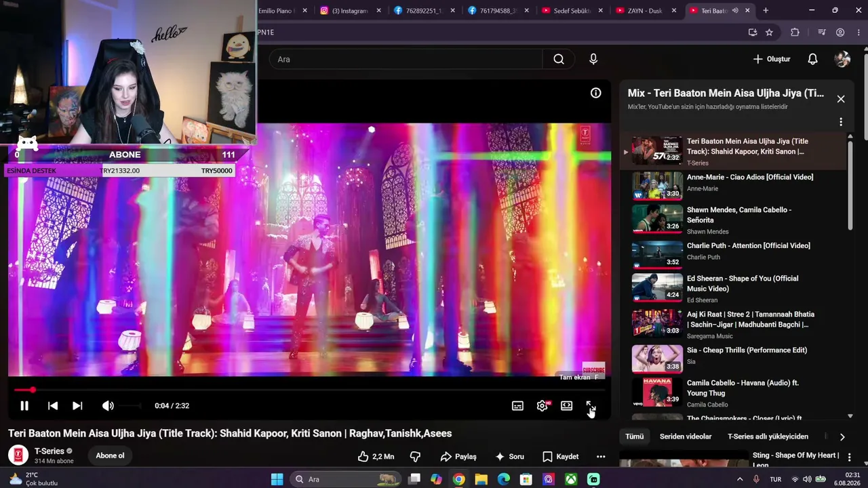Viewport: 868px width, 488px height.
Task: Open YouTube notifications bell
Action: click(812, 60)
